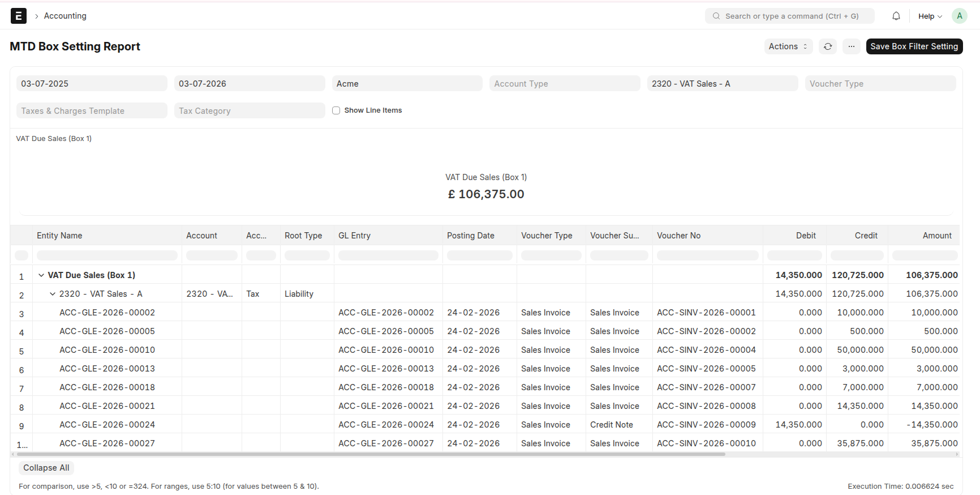Click the from date field 03-07-2025
980x495 pixels.
(92, 83)
